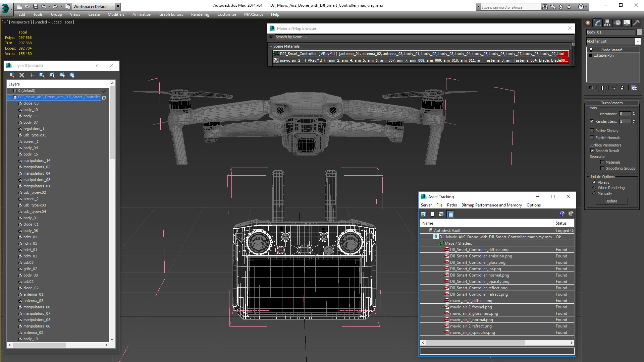Viewport: 644px width, 362px height.
Task: Expand the Editable Poly stack entry
Action: coord(590,55)
